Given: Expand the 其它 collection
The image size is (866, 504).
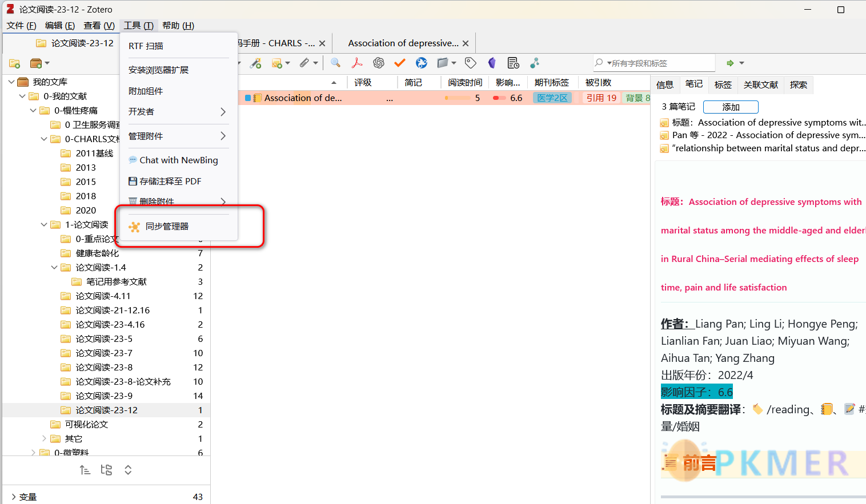Looking at the screenshot, I should pos(44,438).
